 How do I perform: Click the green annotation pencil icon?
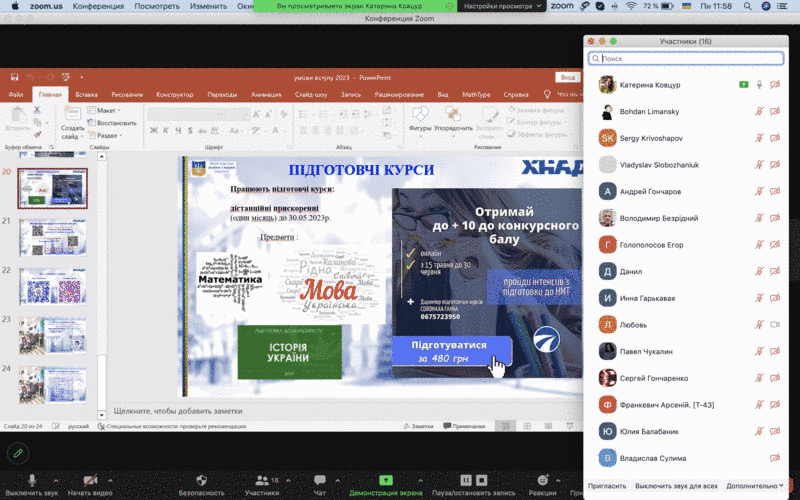click(18, 453)
